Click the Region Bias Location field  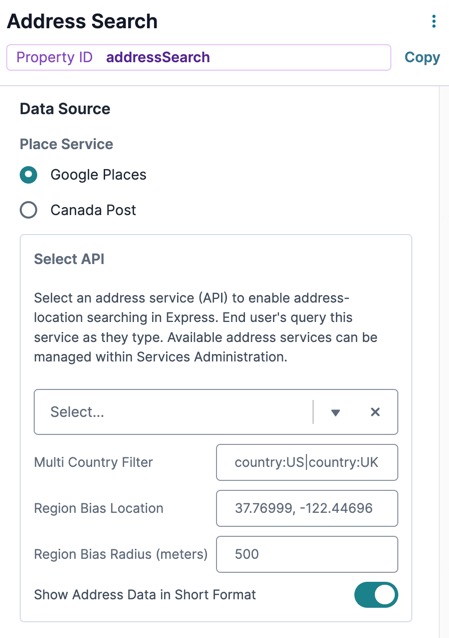[x=307, y=508]
